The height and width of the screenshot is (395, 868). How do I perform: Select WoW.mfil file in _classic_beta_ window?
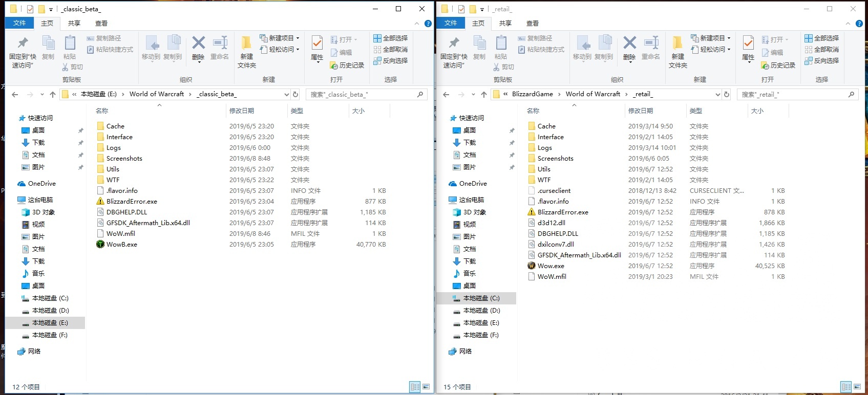click(x=116, y=234)
